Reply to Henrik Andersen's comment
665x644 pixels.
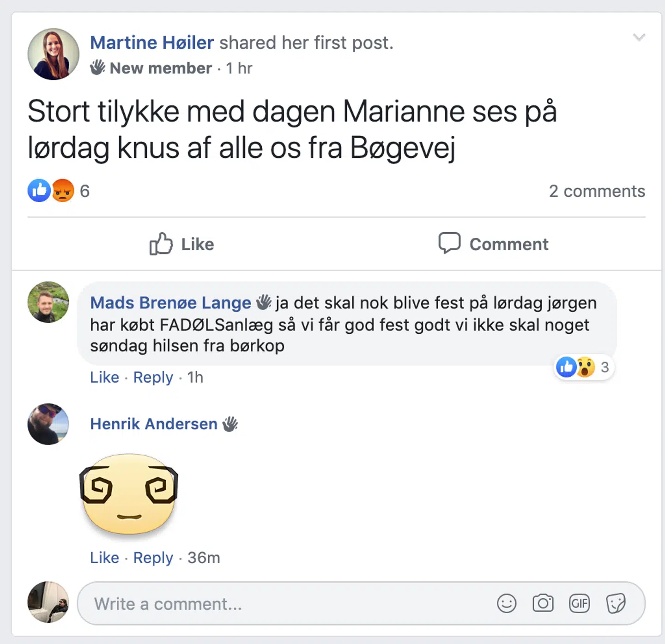(x=153, y=558)
